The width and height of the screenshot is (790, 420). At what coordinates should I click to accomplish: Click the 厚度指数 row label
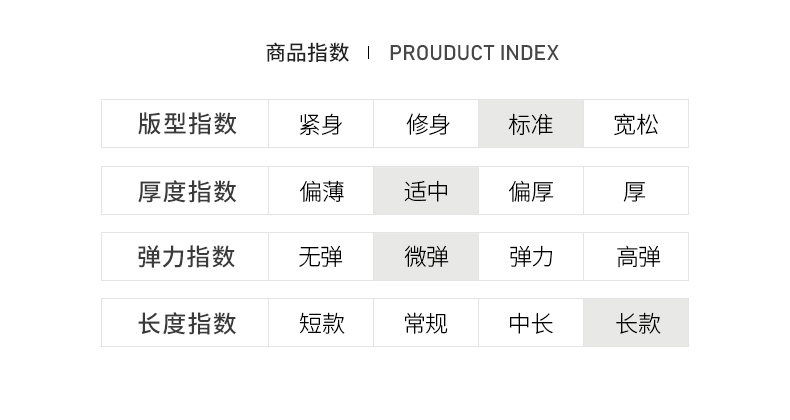[x=187, y=191]
